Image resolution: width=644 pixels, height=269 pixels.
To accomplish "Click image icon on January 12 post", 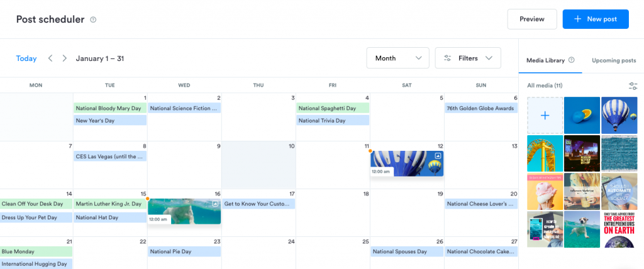I will [438, 155].
